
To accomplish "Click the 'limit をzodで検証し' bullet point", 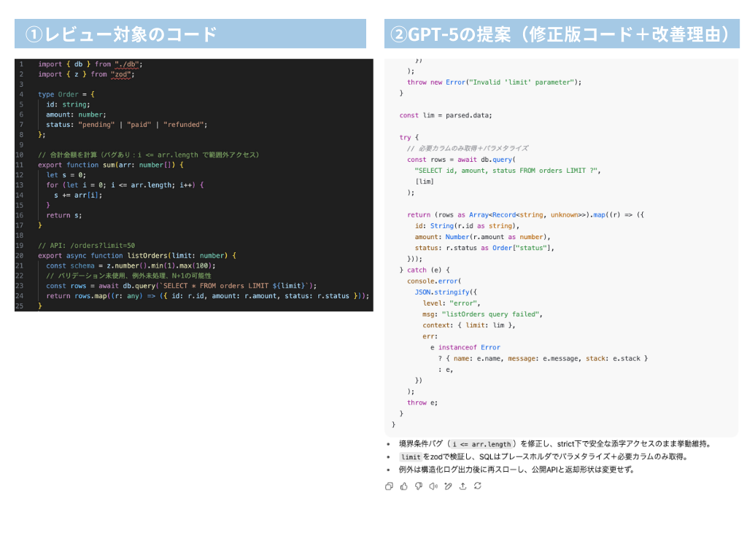I will [543, 456].
